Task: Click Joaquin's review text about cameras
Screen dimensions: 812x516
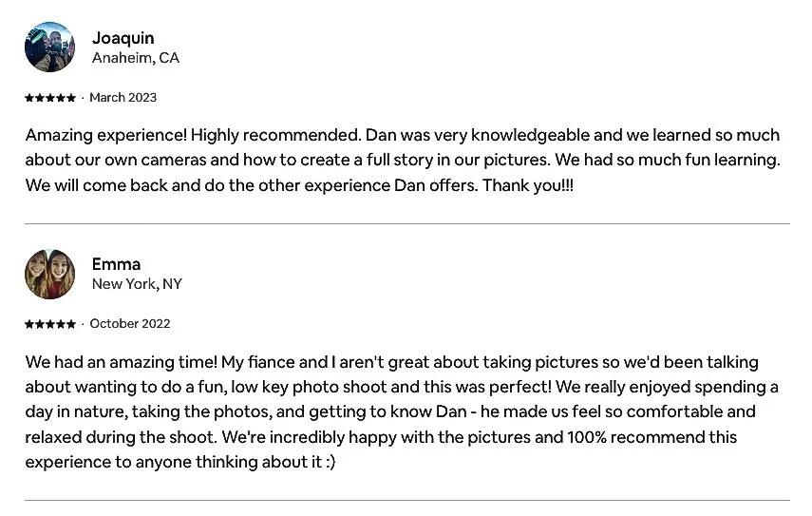Action: (x=403, y=160)
